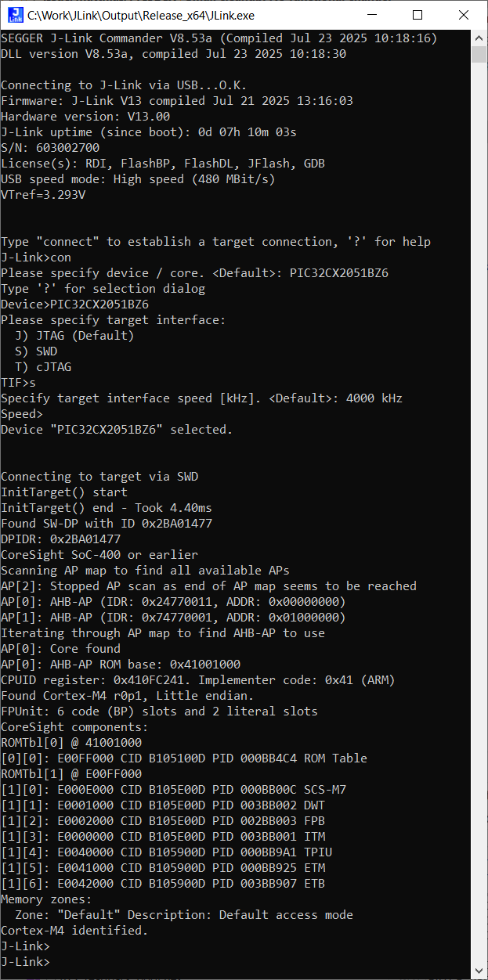Screen dimensions: 488x980
Task: Maximize the JLink.exe console window
Action: [x=419, y=15]
